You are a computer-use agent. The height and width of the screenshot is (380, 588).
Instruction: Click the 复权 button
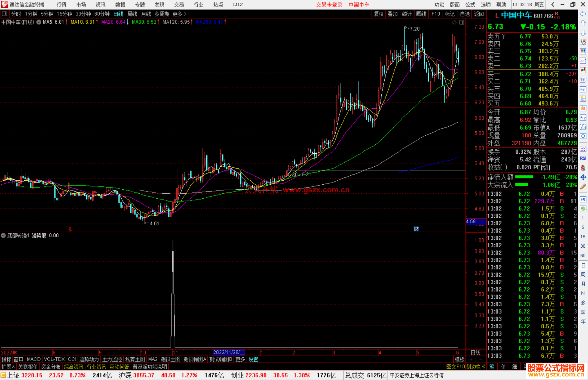point(378,14)
